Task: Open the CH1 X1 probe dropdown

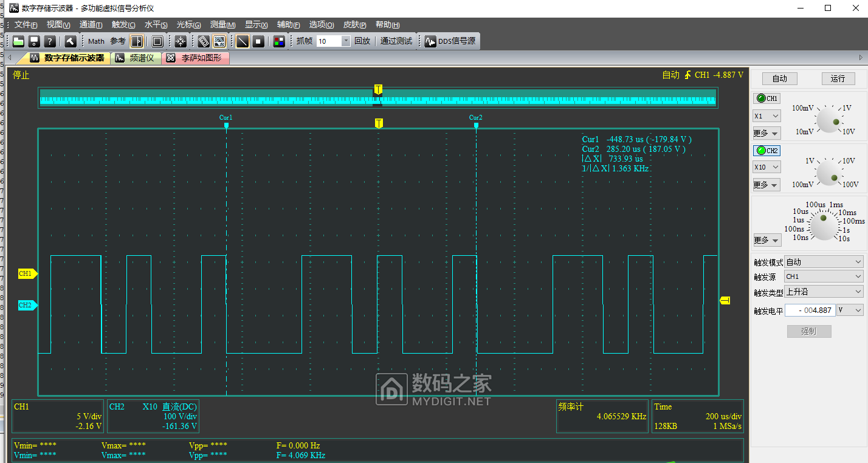Action: 766,116
